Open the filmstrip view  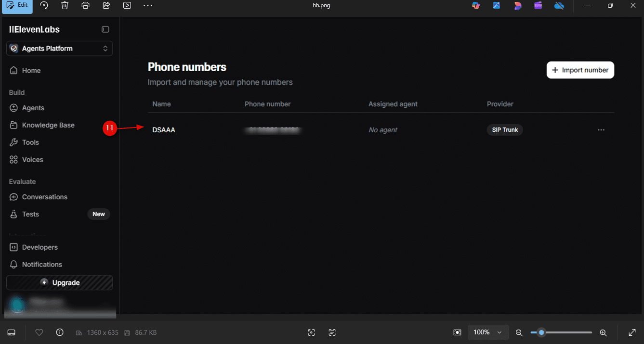click(x=11, y=332)
